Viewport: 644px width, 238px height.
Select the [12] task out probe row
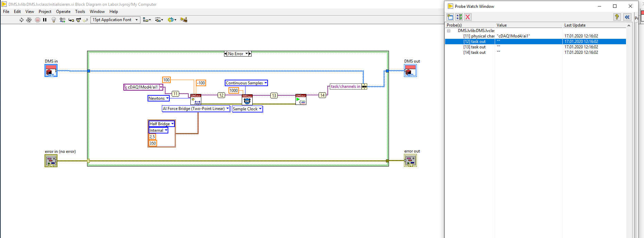coord(535,42)
